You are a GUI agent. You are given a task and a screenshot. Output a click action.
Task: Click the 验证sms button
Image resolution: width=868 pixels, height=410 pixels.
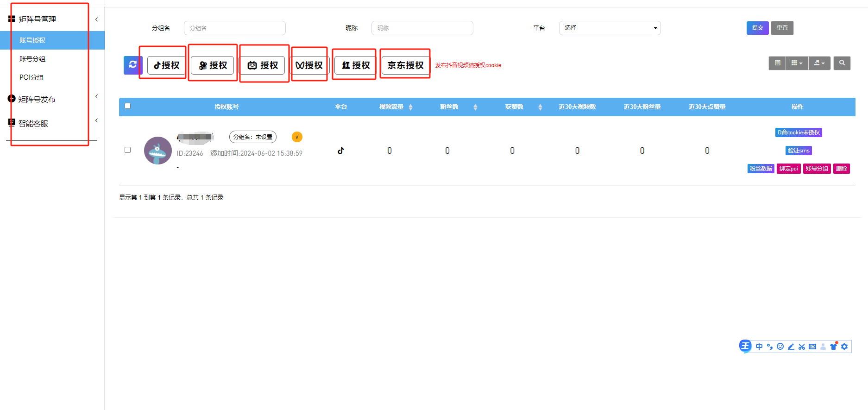(x=799, y=151)
